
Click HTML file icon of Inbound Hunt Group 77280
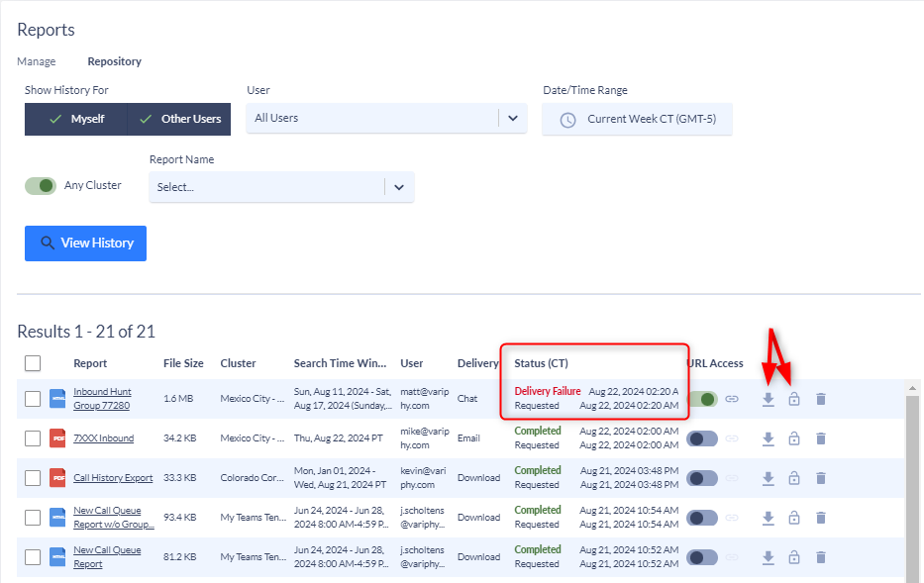[x=57, y=399]
